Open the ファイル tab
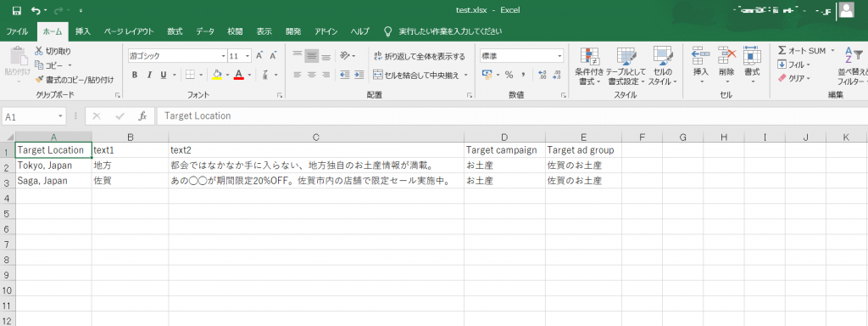Viewport: 868px width, 326px height. [17, 31]
